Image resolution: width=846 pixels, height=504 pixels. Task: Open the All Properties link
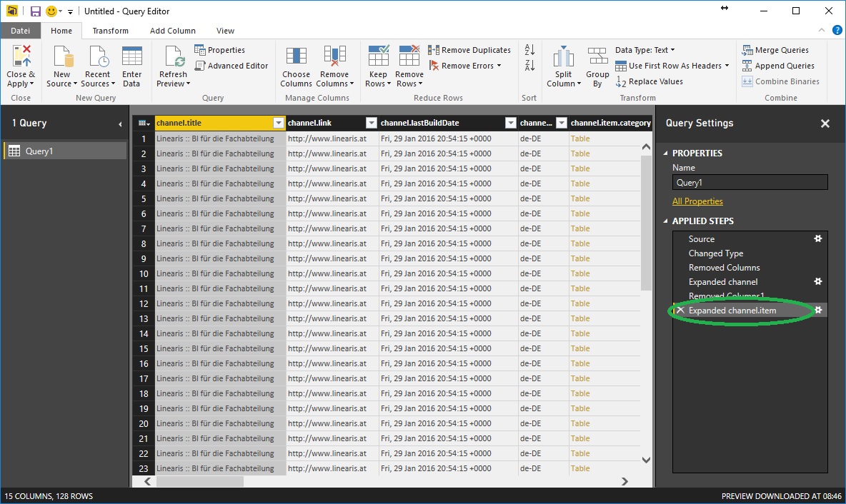[x=697, y=201]
